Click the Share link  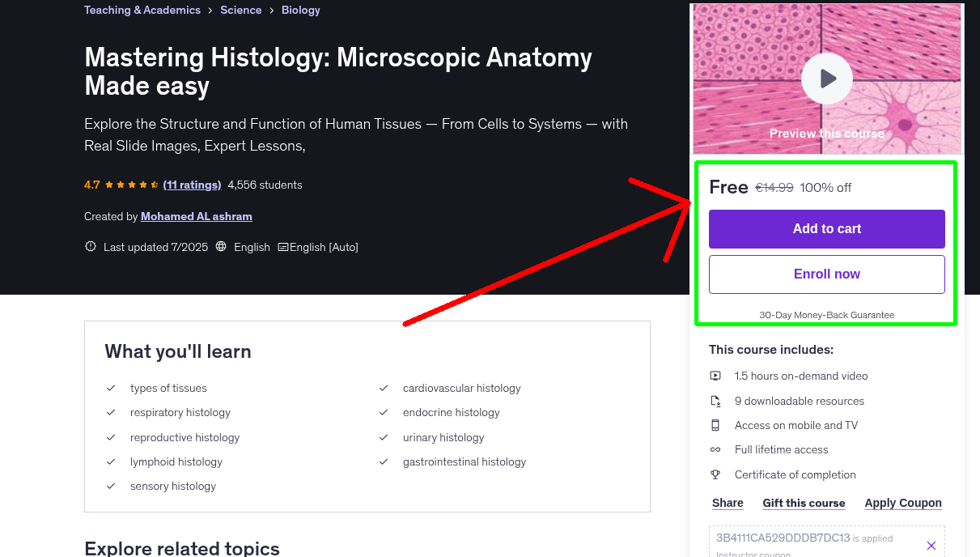click(x=727, y=503)
